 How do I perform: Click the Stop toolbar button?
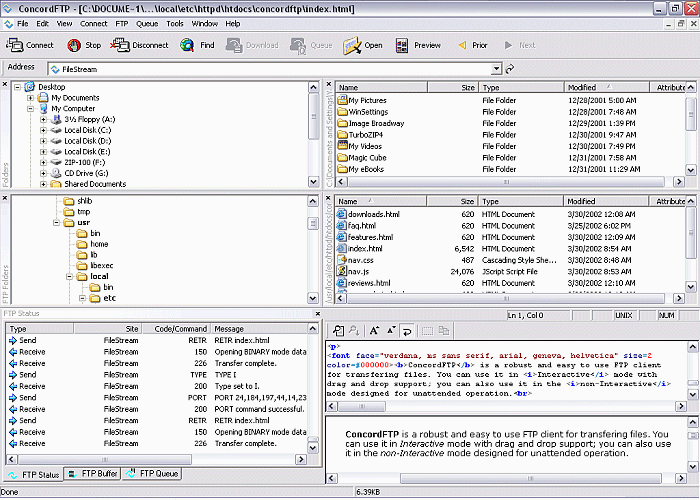click(84, 45)
